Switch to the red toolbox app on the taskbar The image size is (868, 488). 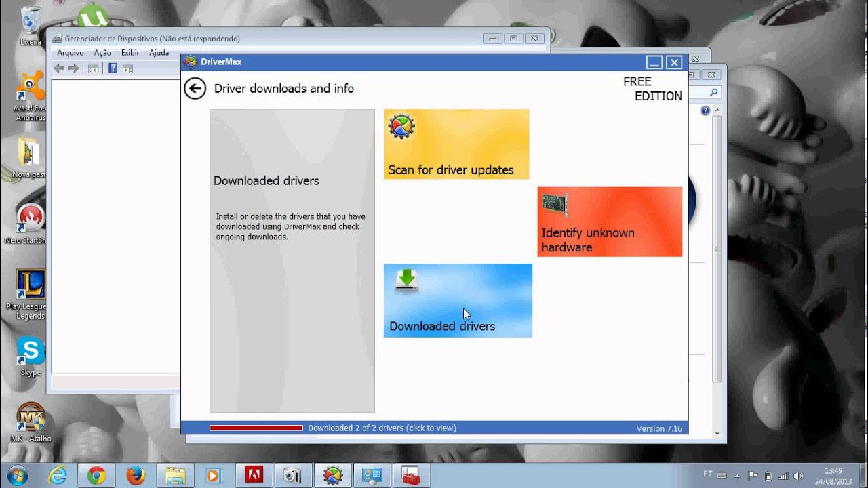(411, 476)
